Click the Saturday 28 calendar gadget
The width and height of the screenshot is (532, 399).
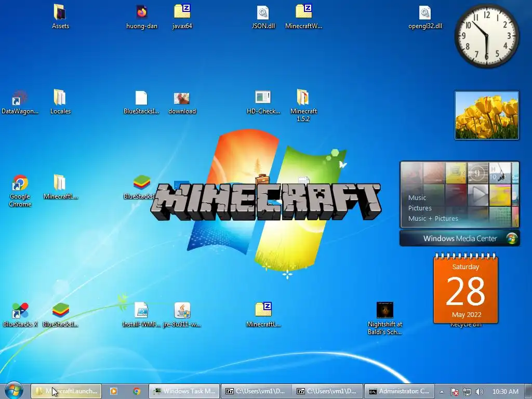pos(465,288)
